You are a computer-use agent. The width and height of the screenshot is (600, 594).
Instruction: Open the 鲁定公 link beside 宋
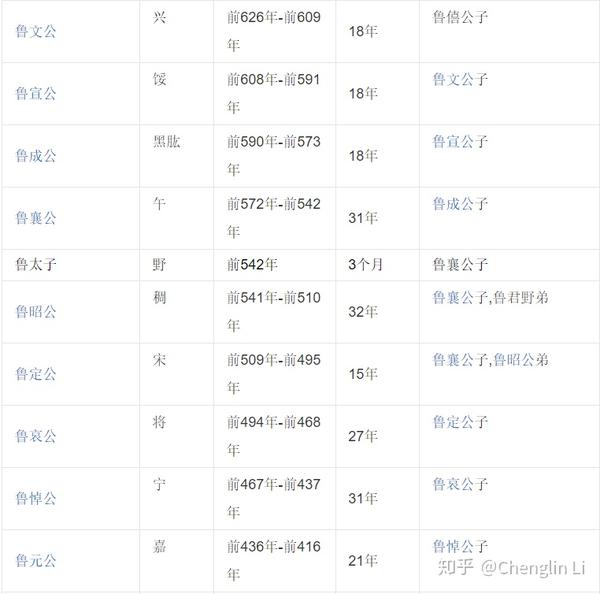pyautogui.click(x=35, y=374)
